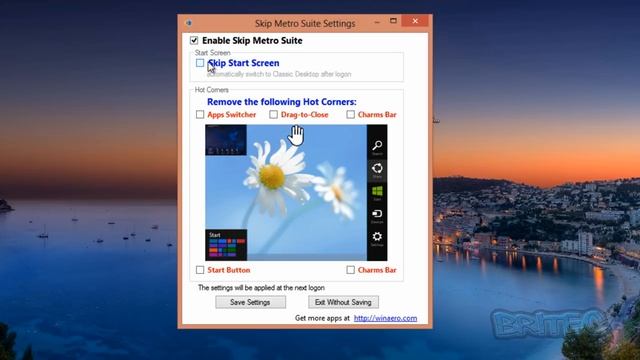Image resolution: width=640 pixels, height=360 pixels.
Task: Close the Skip Metro Suite Settings window
Action: [415, 21]
